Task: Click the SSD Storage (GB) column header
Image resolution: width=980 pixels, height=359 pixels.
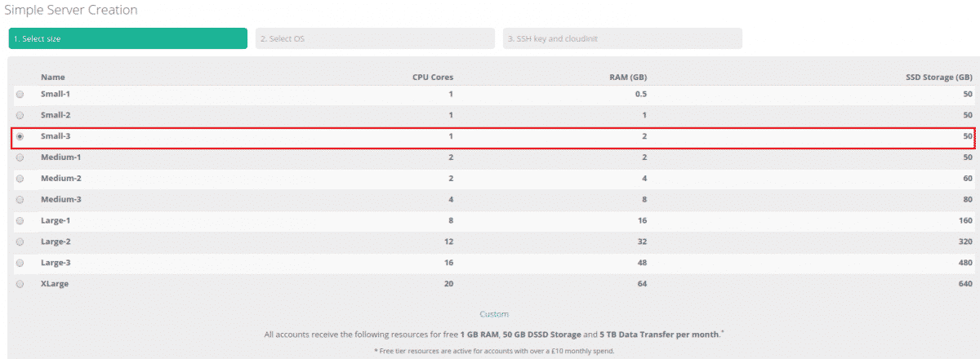Action: tap(938, 78)
